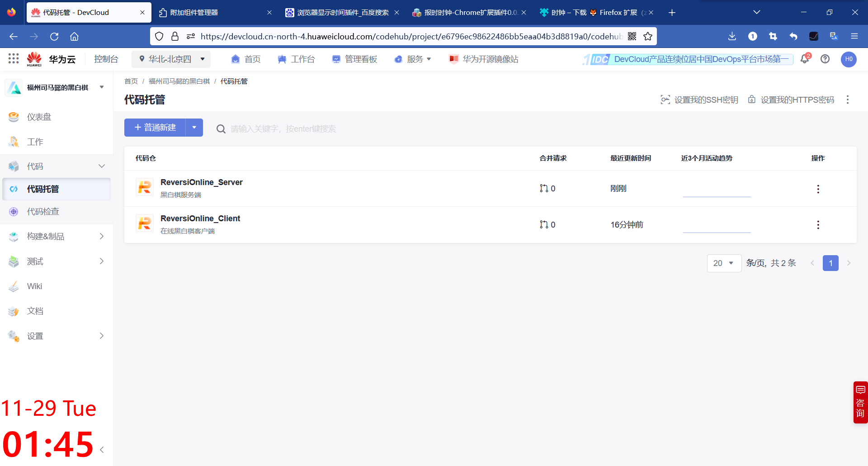The height and width of the screenshot is (466, 868).
Task: Click the crop screenshot extension icon
Action: coord(773,36)
